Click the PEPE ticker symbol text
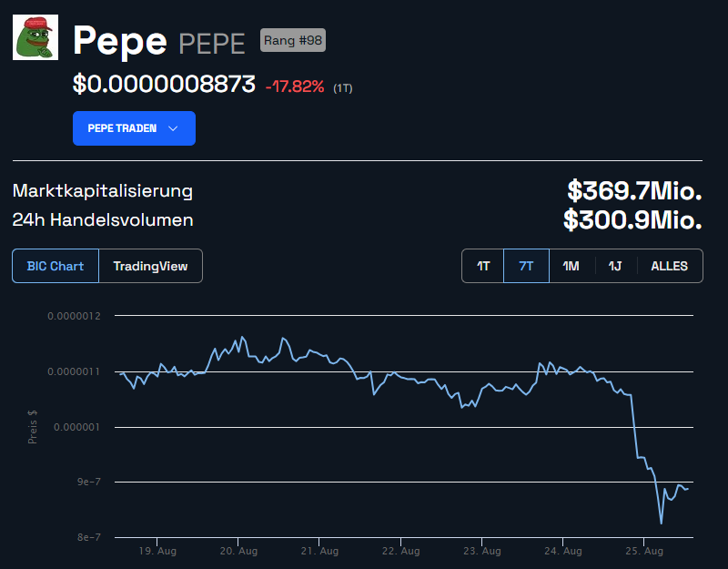728x569 pixels. [211, 42]
